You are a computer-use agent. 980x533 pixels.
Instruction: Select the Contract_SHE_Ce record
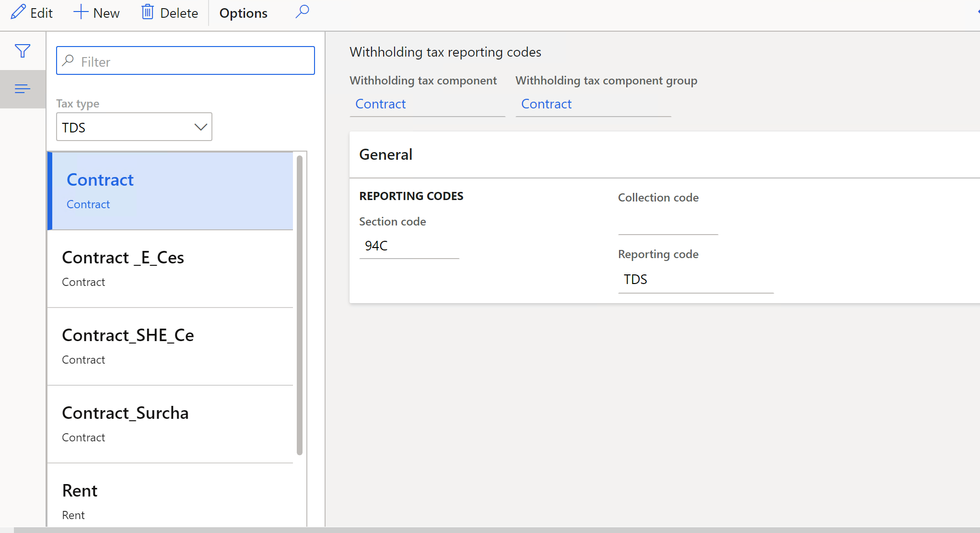pos(170,346)
